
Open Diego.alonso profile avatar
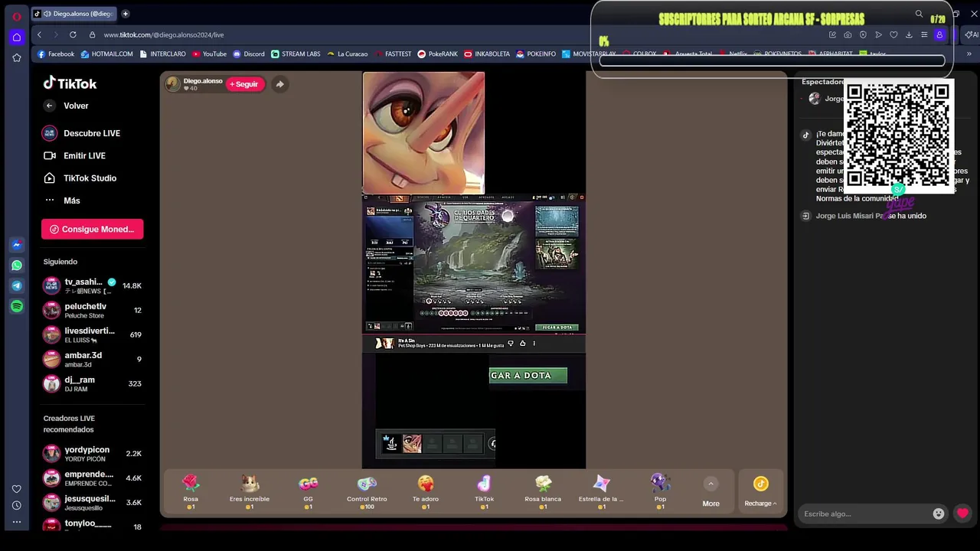click(x=173, y=84)
